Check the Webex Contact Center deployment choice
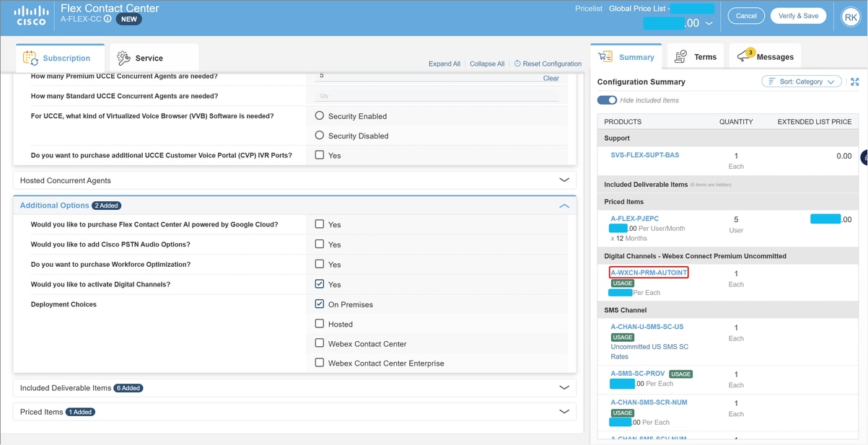This screenshot has width=868, height=445. (x=320, y=343)
